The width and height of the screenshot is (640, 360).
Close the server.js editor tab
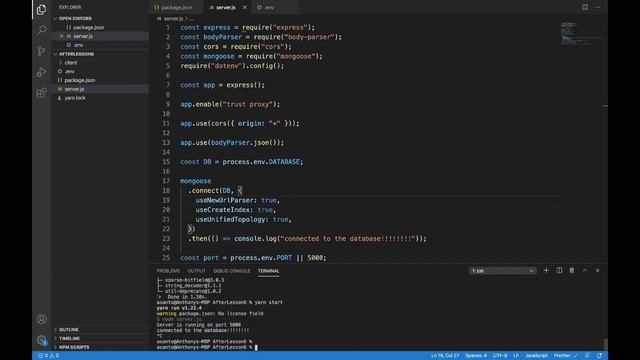(244, 7)
